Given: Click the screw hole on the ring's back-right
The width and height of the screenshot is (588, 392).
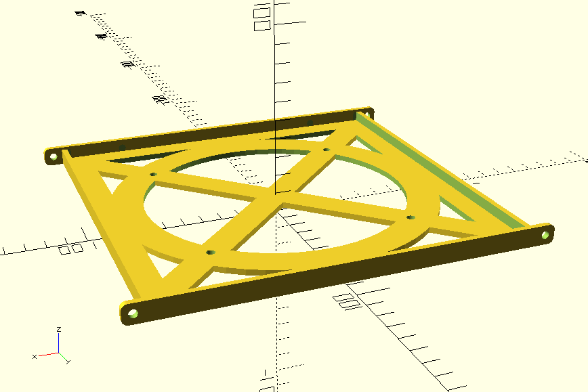Looking at the screenshot, I should (x=326, y=150).
